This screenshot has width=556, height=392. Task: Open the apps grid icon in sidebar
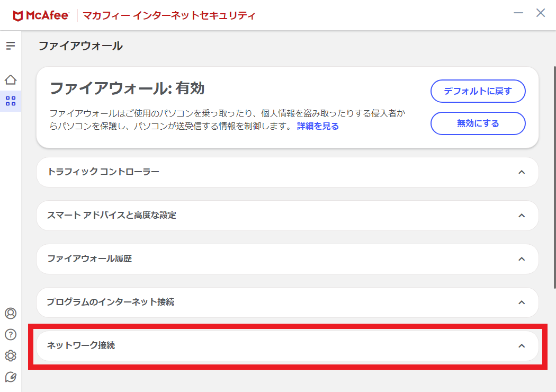[11, 101]
